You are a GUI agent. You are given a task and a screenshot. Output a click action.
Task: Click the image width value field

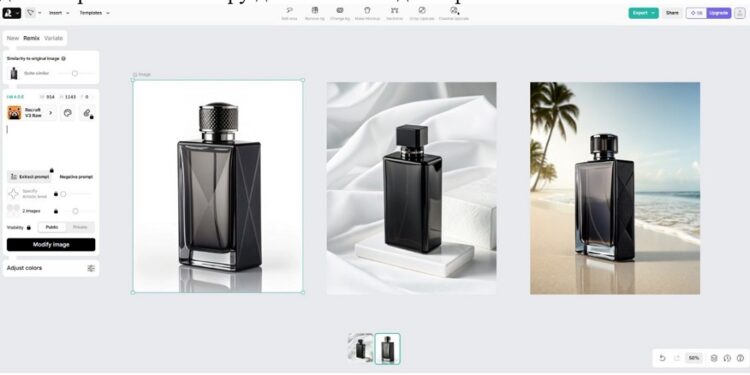47,97
